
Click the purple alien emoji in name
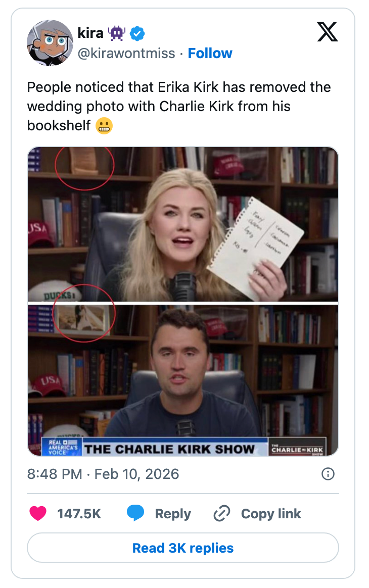pyautogui.click(x=116, y=34)
